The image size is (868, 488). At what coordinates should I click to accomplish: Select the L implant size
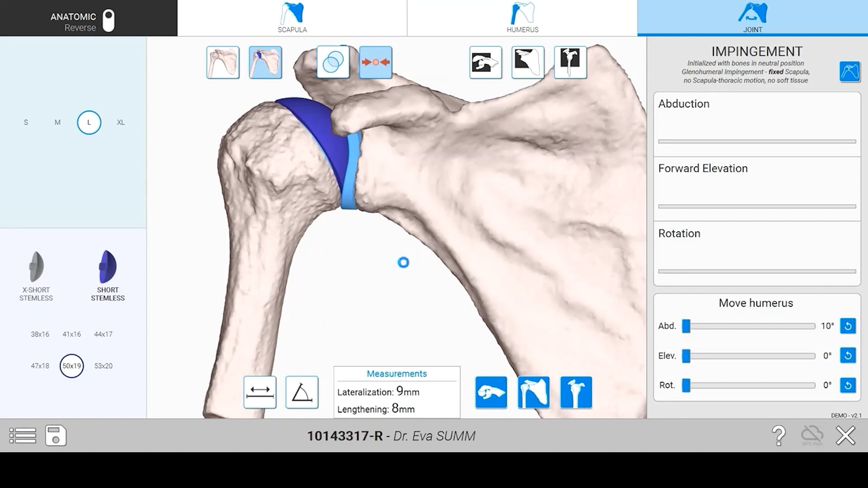coord(89,122)
